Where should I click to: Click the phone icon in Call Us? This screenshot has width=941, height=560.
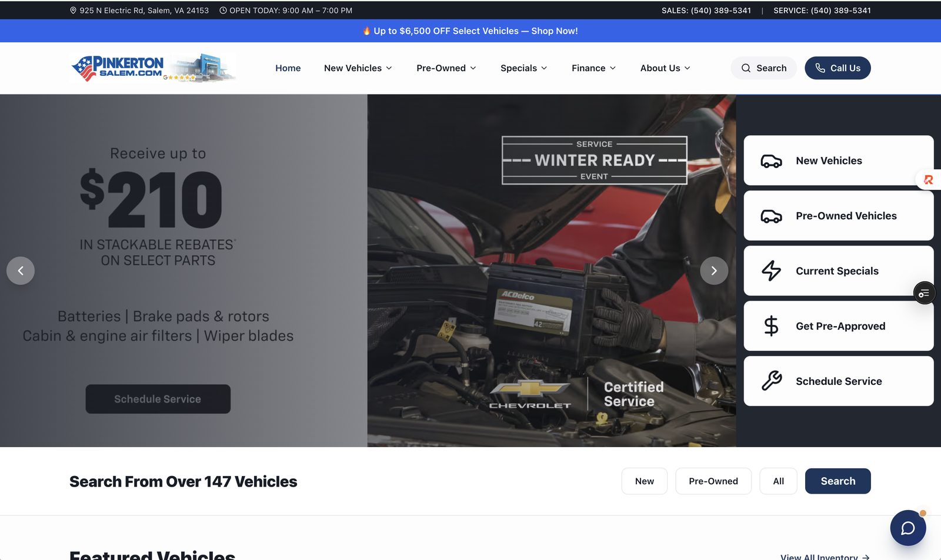pyautogui.click(x=820, y=68)
